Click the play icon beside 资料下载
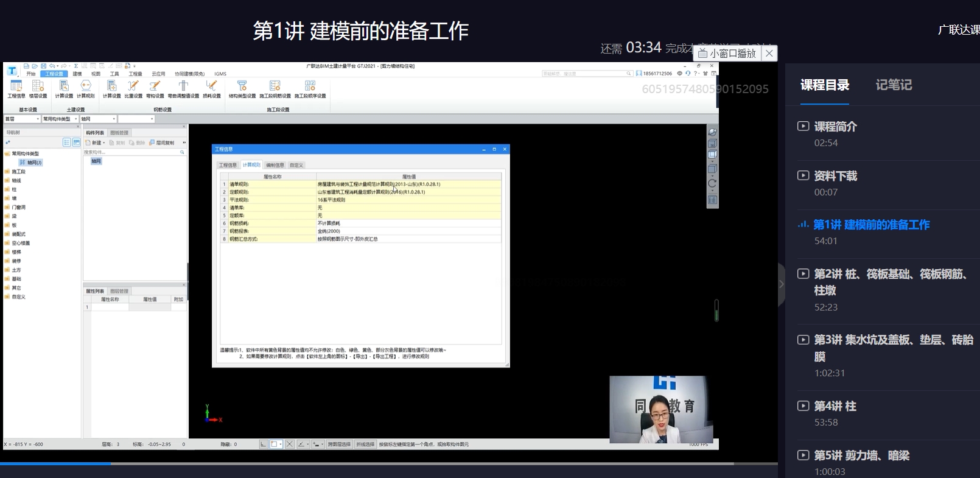980x478 pixels. click(x=803, y=175)
